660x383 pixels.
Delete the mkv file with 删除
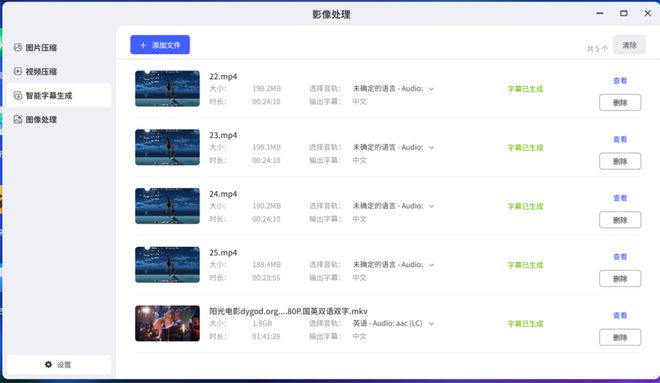(620, 337)
